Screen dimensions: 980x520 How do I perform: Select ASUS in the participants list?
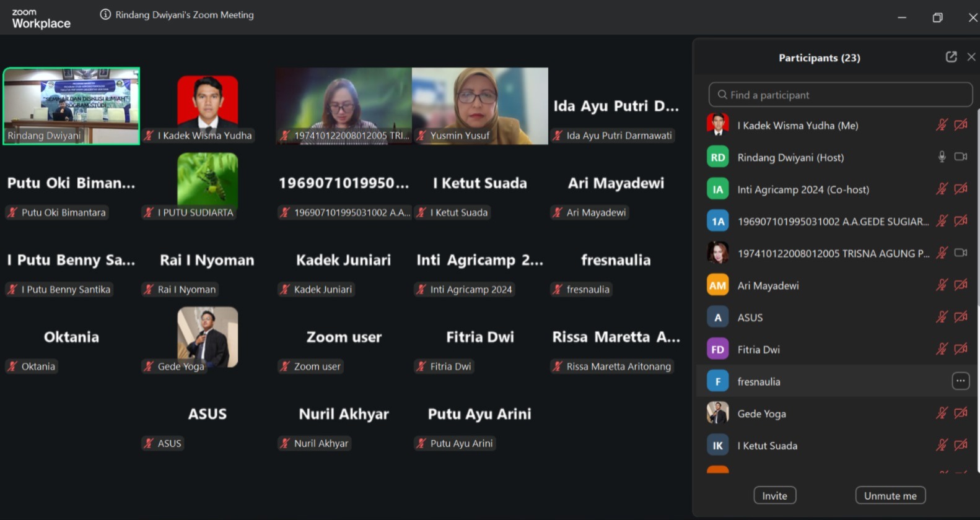tap(750, 318)
